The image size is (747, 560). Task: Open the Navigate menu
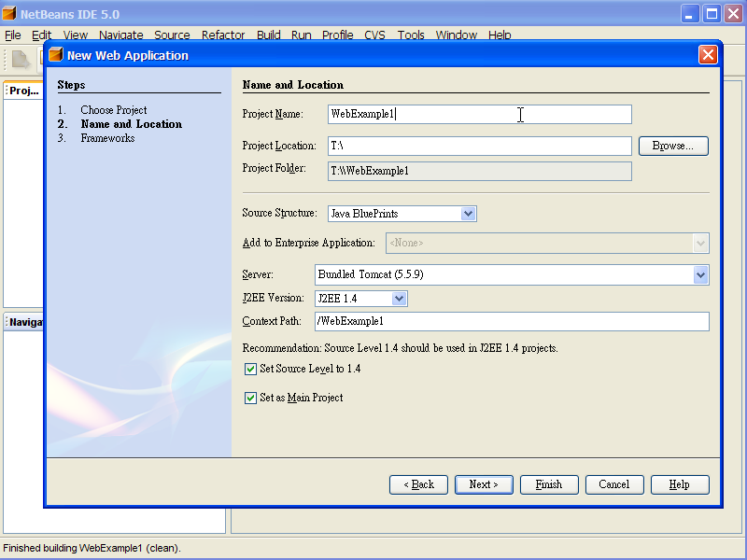(x=121, y=35)
